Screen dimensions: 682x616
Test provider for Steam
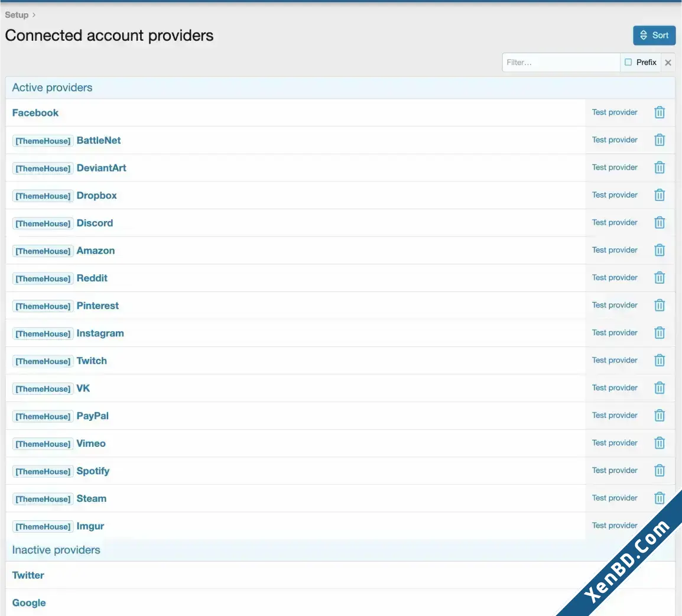[x=615, y=498]
